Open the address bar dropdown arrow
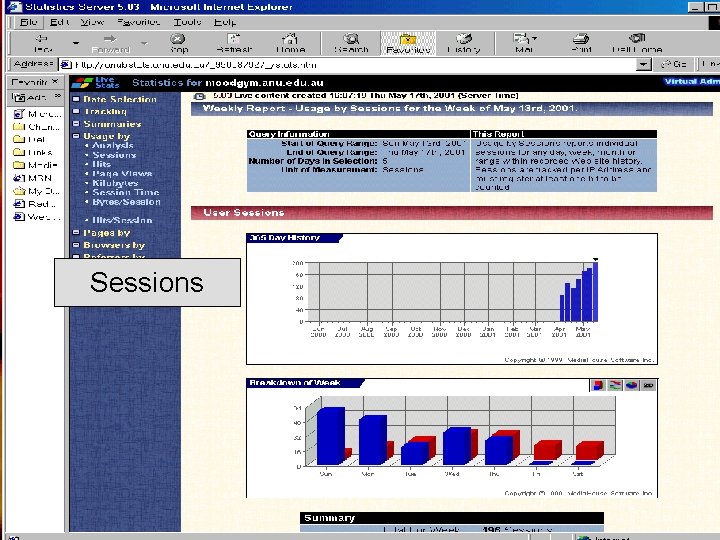The image size is (720, 540). point(643,65)
